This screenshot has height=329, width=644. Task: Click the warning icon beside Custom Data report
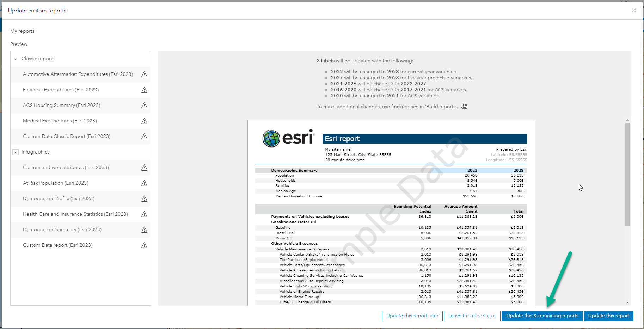[x=144, y=245]
